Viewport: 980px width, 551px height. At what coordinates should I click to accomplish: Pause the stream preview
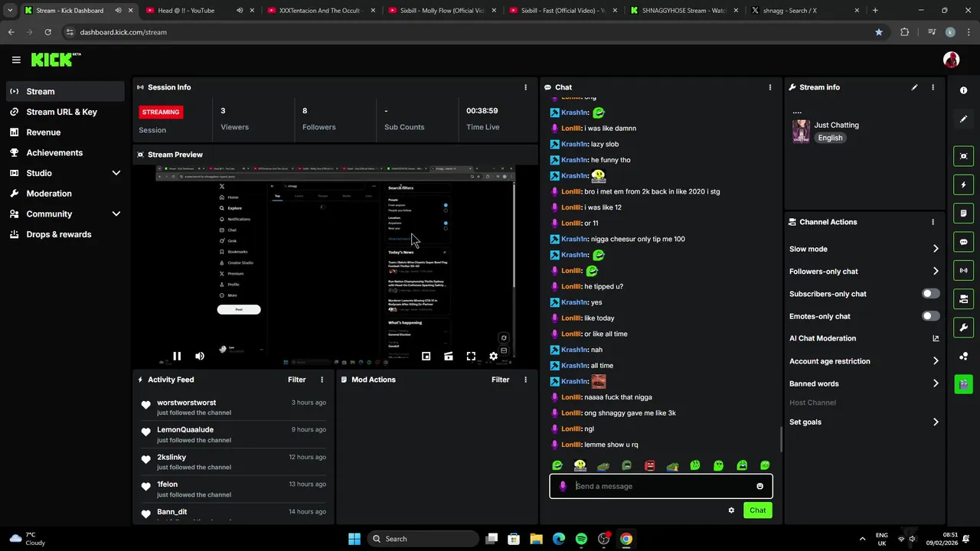[177, 356]
